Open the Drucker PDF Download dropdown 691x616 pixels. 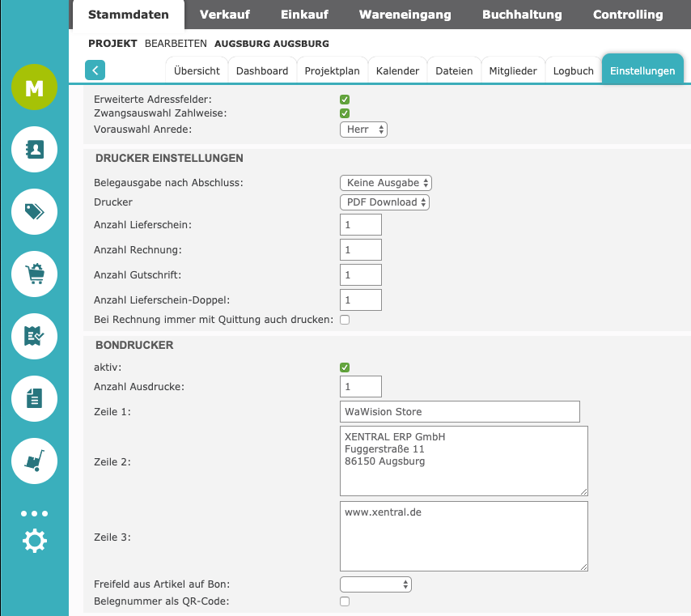(x=384, y=202)
